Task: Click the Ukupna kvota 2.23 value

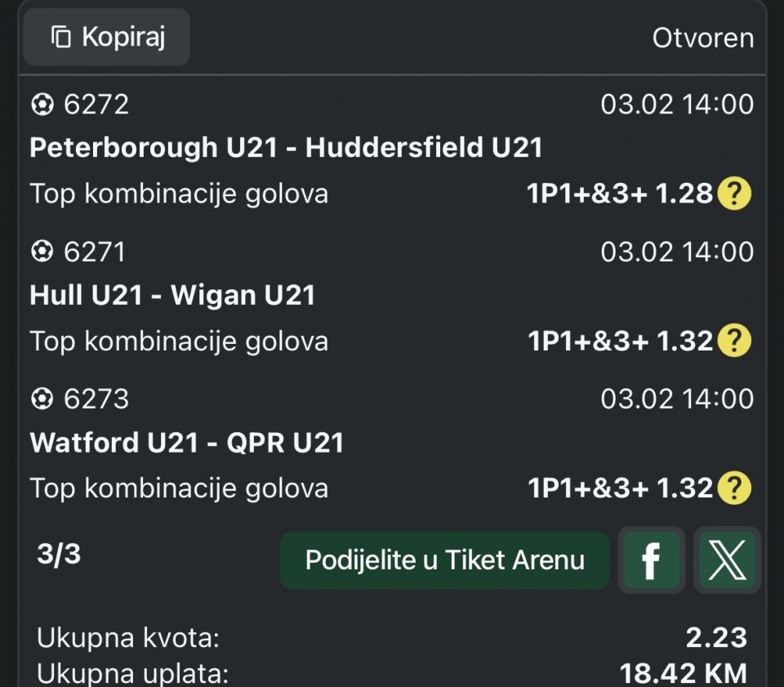Action: (x=716, y=638)
